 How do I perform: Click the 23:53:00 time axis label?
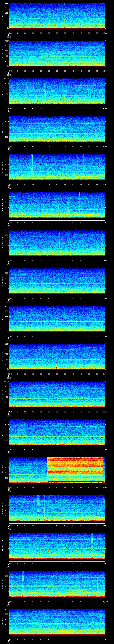(9, 374)
